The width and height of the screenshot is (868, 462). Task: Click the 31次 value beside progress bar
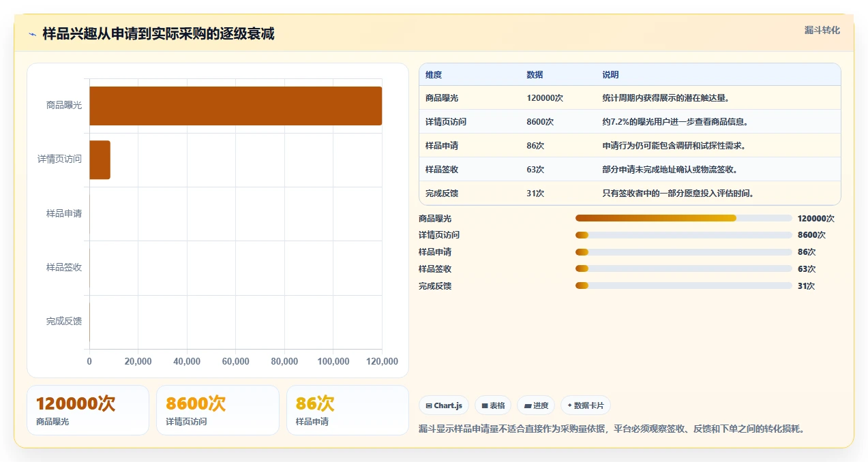tap(807, 286)
